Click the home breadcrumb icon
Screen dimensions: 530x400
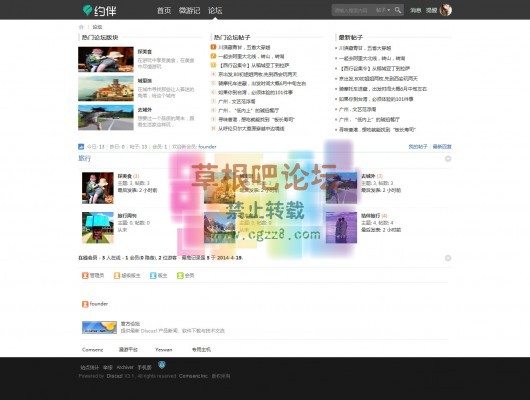(x=81, y=27)
